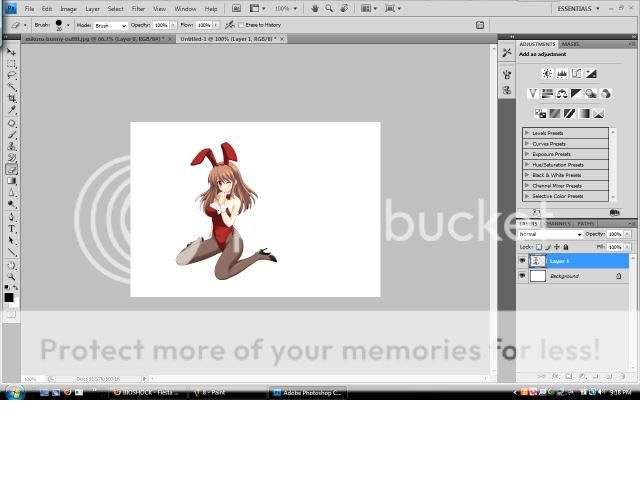Select the Hand tool in toolbox
640x485 pixels.
click(x=11, y=265)
